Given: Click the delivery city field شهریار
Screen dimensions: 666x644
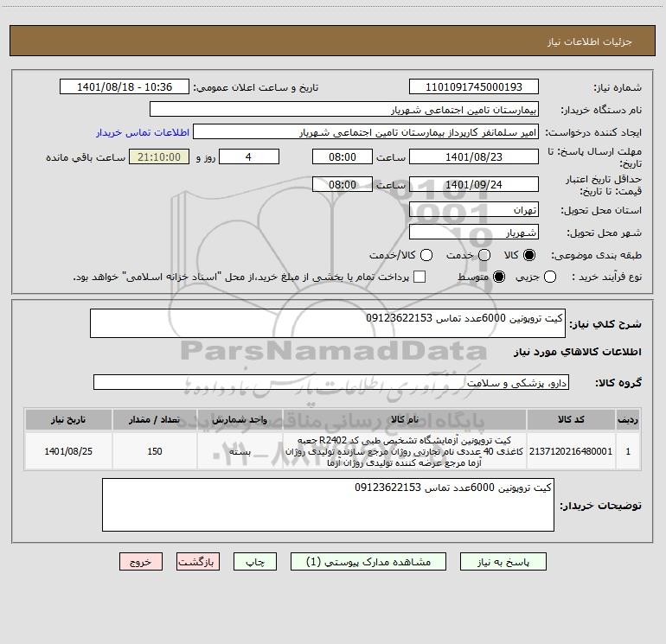Looking at the screenshot, I should click(x=474, y=233).
